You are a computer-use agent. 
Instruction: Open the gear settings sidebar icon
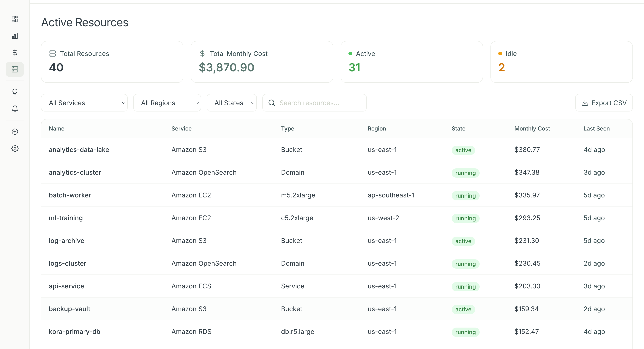click(15, 148)
